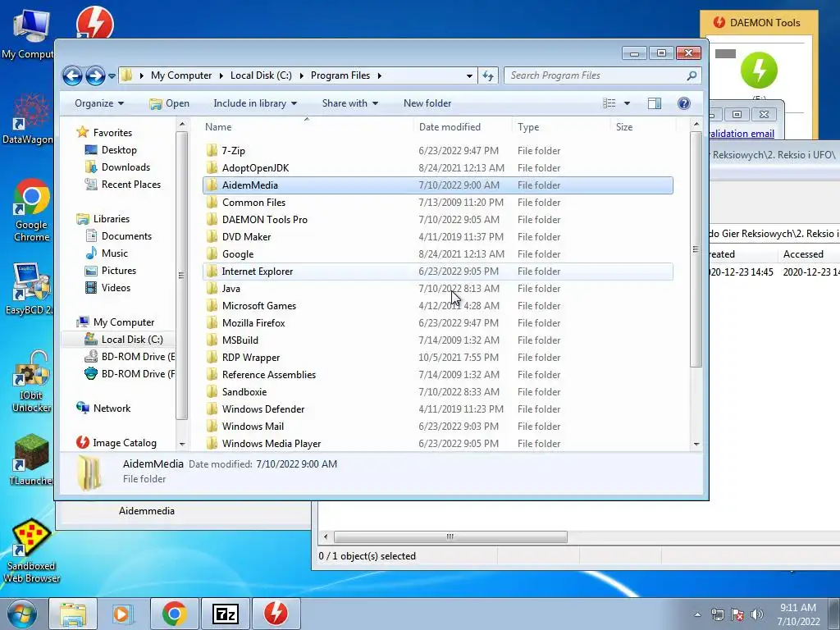Click the volume speaker icon in system tray

point(757,614)
